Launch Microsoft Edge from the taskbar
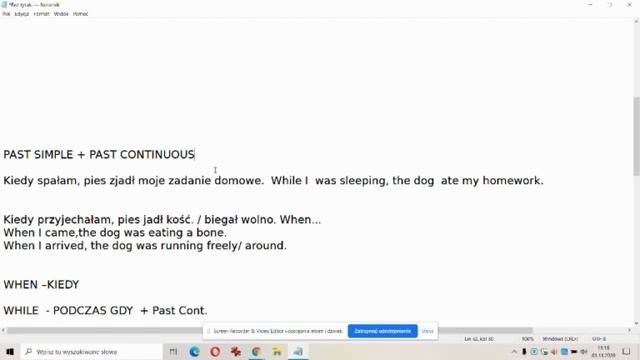This screenshot has width=640, height=360. click(194, 351)
